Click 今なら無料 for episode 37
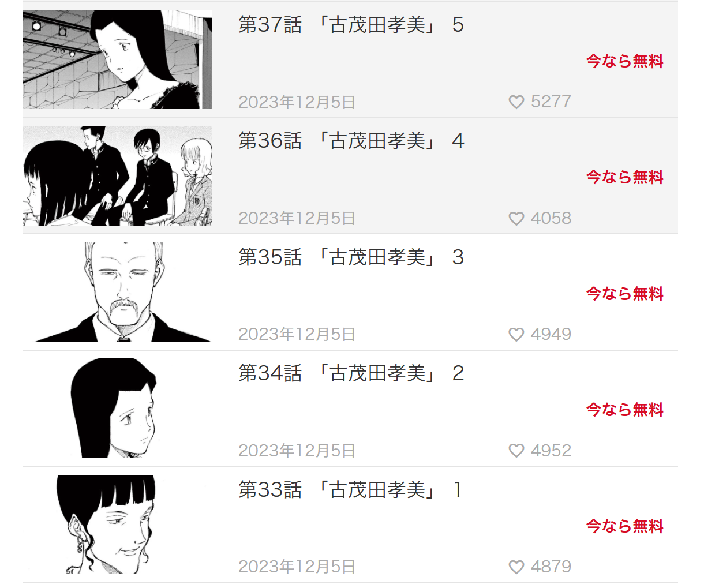 [625, 61]
